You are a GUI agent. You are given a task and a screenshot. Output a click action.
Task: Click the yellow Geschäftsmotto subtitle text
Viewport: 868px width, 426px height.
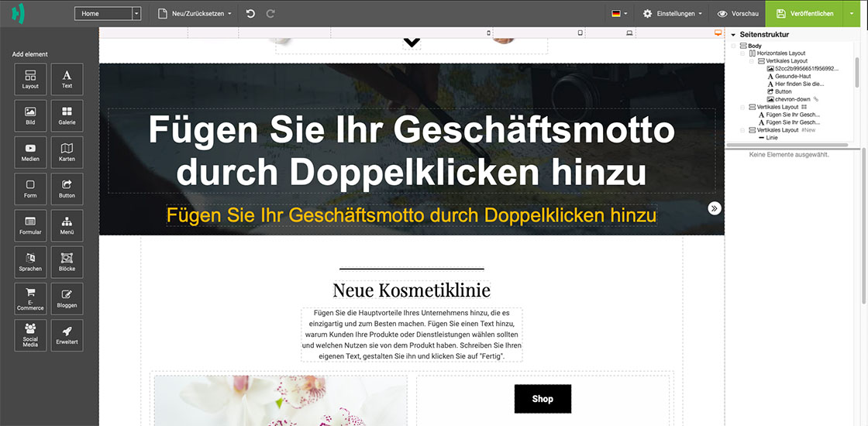click(x=412, y=215)
